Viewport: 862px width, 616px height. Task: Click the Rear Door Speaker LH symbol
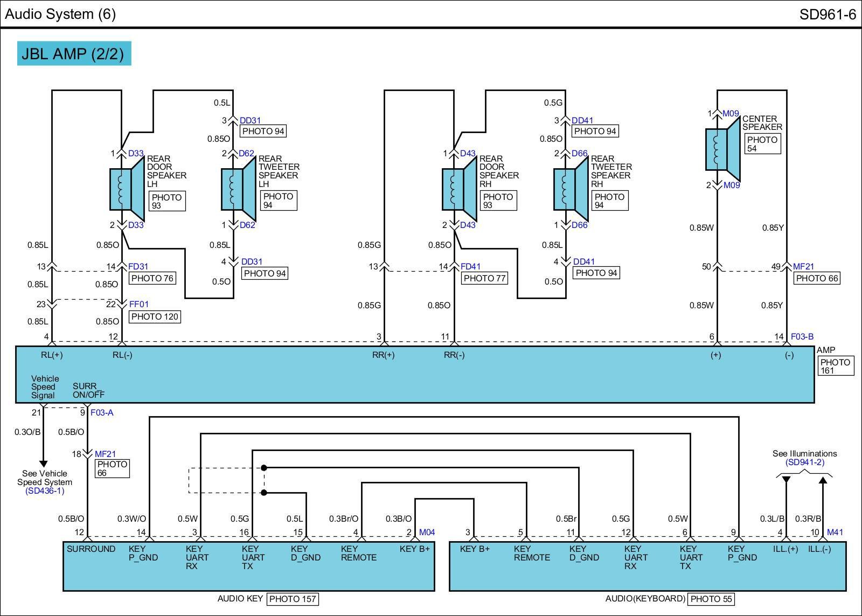coord(127,189)
